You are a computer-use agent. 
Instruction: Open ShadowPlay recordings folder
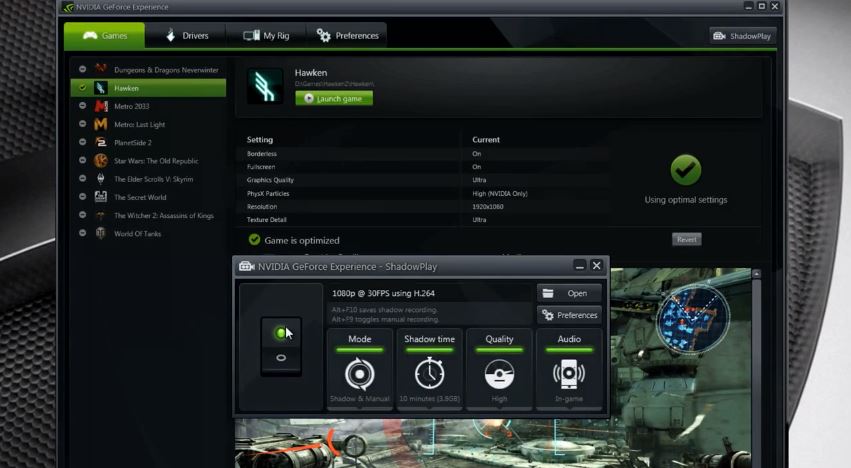(569, 293)
